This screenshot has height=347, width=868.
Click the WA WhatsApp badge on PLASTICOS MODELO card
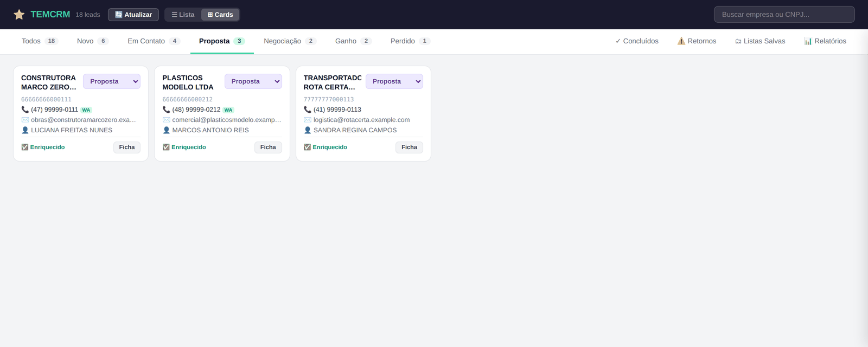[x=228, y=110]
